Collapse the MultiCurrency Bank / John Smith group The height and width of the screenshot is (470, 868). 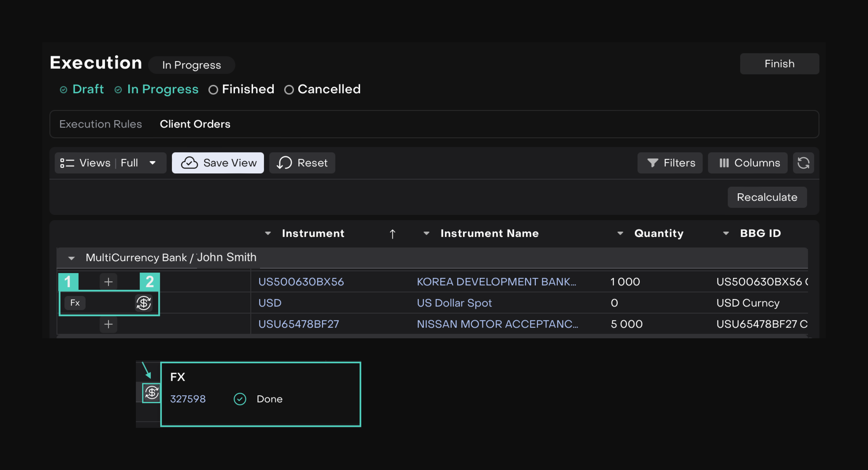point(71,258)
